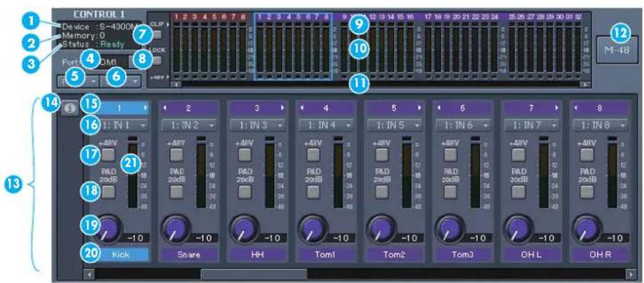Toggle PAD 20dB on OH R channel

(587, 191)
